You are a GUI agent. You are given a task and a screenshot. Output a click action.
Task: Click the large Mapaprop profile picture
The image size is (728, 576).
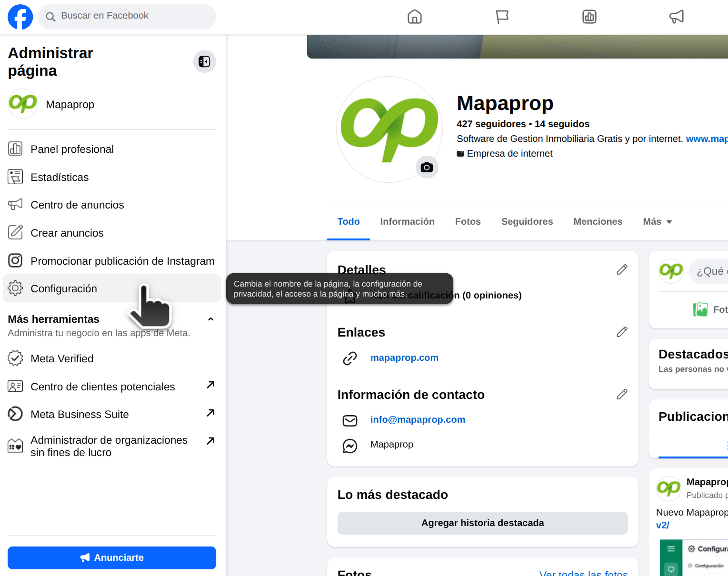coord(389,129)
